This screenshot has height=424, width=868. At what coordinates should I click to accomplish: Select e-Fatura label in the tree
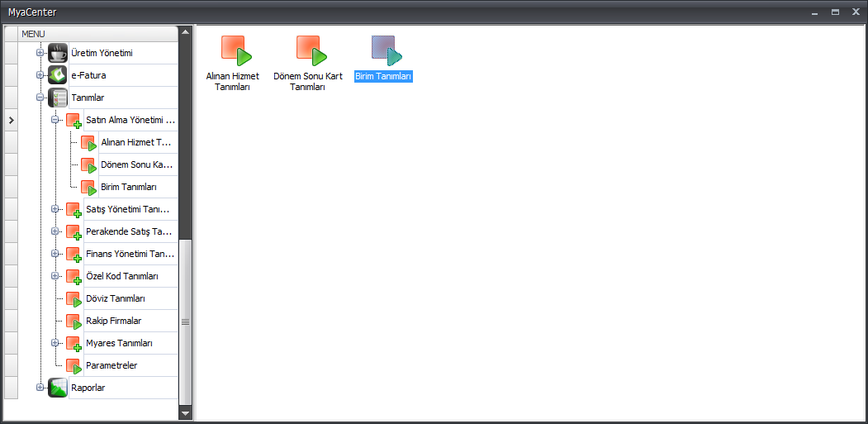click(88, 75)
